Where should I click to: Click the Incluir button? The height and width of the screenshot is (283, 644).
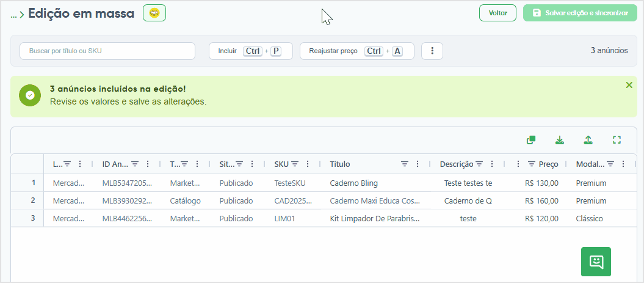[x=250, y=51]
